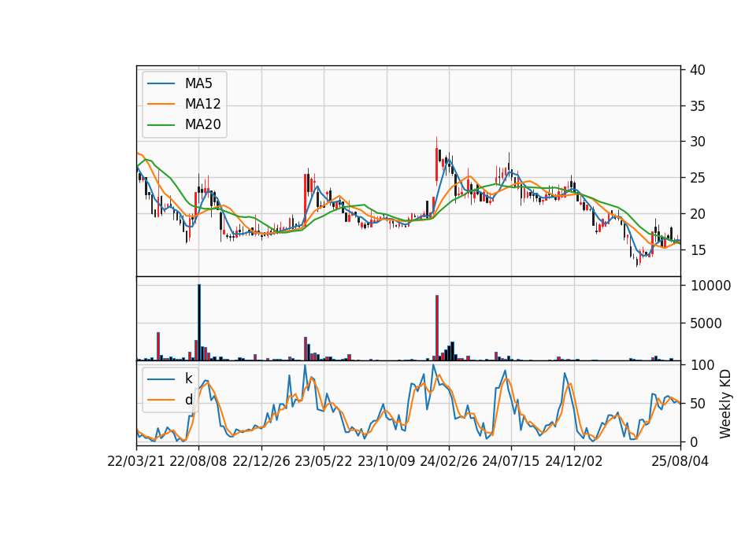Screen dimensions: 756x543
Task: Click the 24/07/15 date tick label
Action: click(511, 462)
